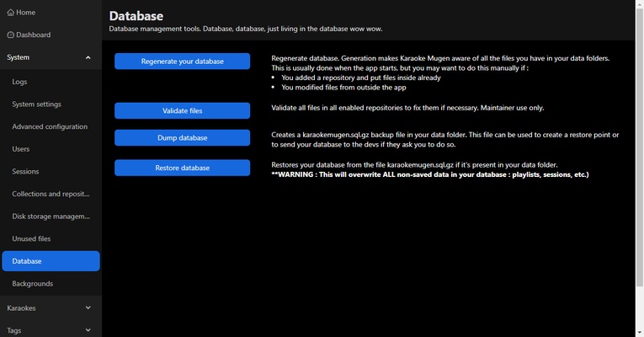Collapse the System section chevron
The image size is (644, 337).
88,57
